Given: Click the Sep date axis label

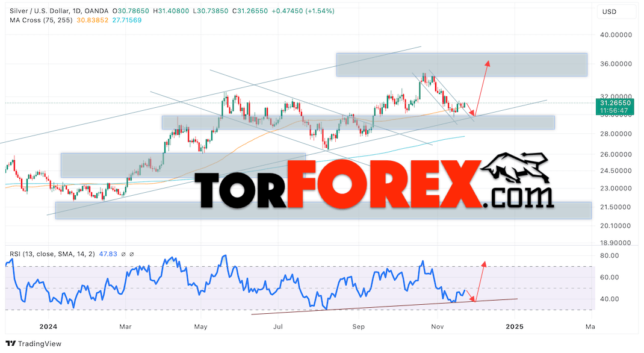Looking at the screenshot, I should point(359,326).
